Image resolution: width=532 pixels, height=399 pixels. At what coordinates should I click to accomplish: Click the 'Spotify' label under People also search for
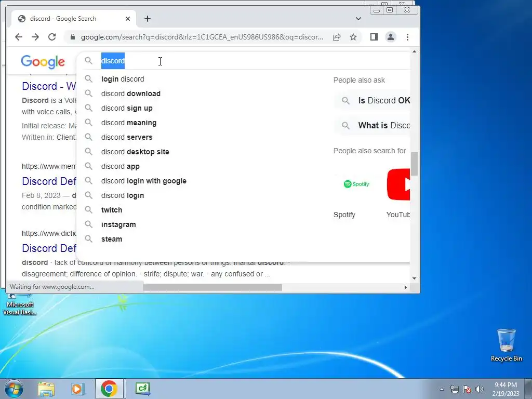[344, 215]
